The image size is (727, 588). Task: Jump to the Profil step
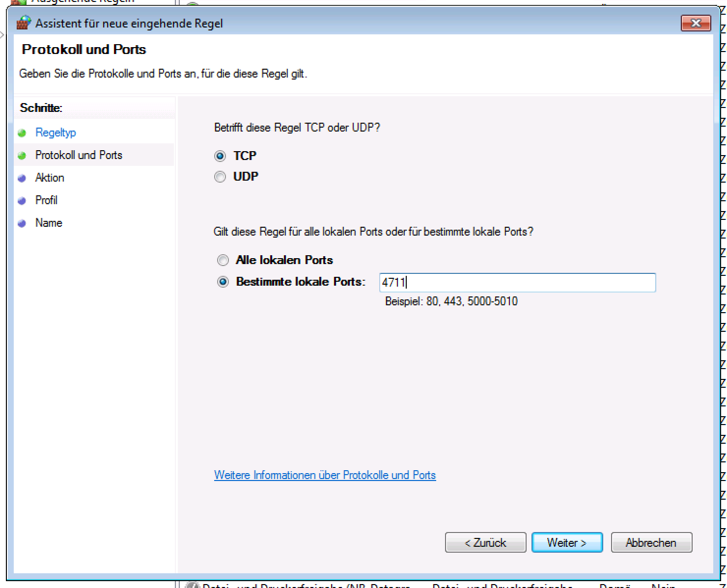[46, 200]
